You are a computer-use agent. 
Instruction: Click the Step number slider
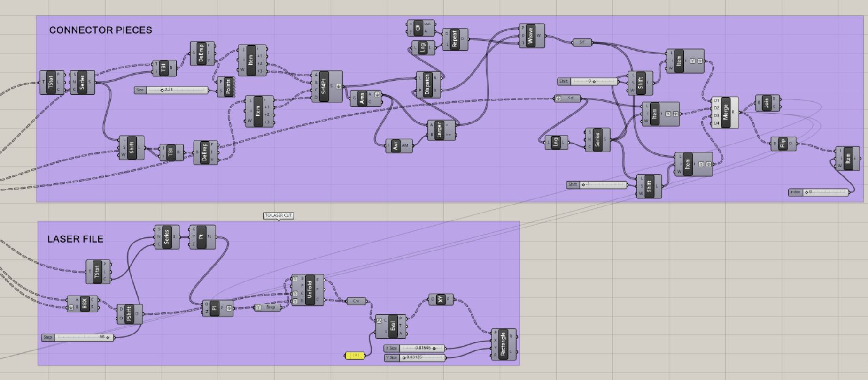click(84, 337)
